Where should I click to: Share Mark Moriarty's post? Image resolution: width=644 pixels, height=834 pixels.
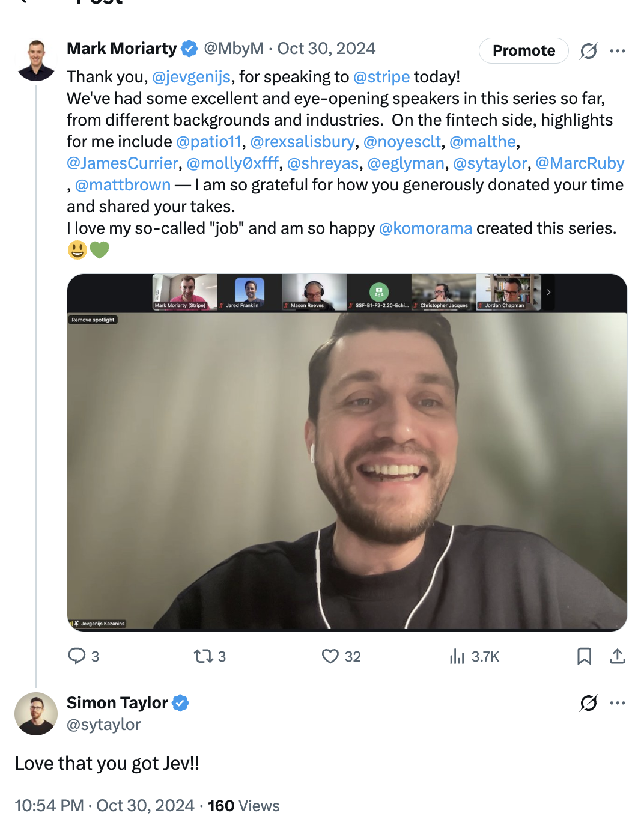tap(617, 656)
